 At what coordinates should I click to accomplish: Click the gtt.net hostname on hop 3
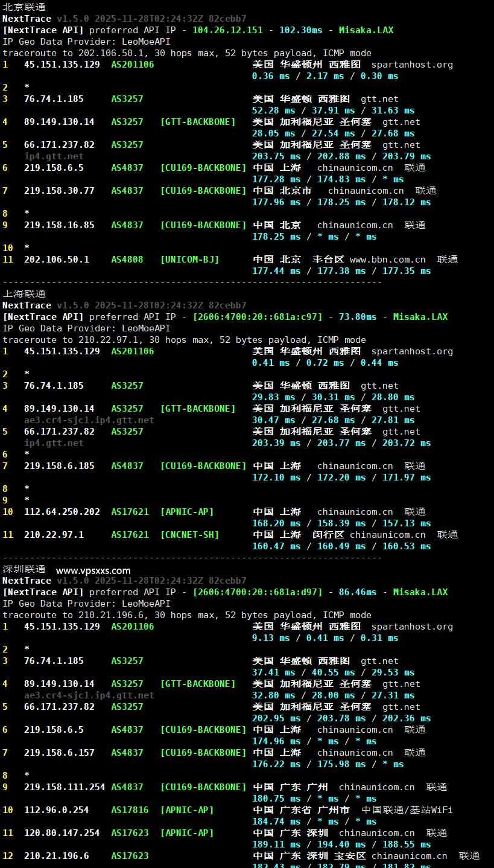point(379,98)
